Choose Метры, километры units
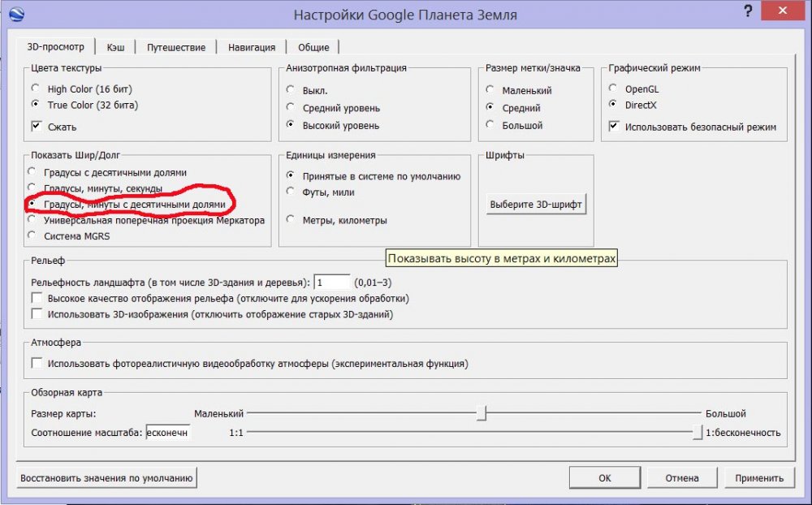This screenshot has height=505, width=812. 336,220
